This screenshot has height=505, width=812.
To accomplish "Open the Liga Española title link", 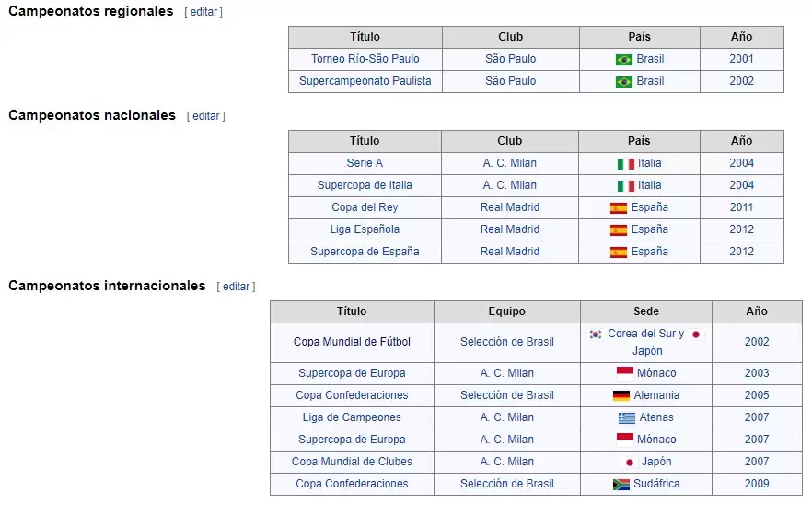I will click(x=365, y=229).
